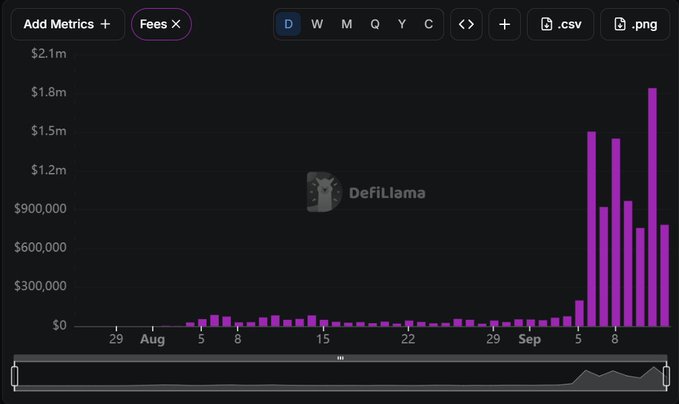Open the Add Metrics menu
This screenshot has width=679, height=404.
pyautogui.click(x=68, y=24)
